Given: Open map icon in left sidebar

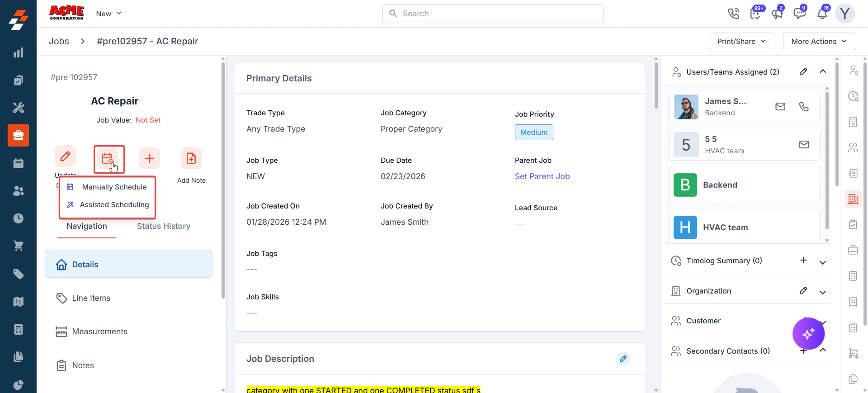Looking at the screenshot, I should [18, 302].
